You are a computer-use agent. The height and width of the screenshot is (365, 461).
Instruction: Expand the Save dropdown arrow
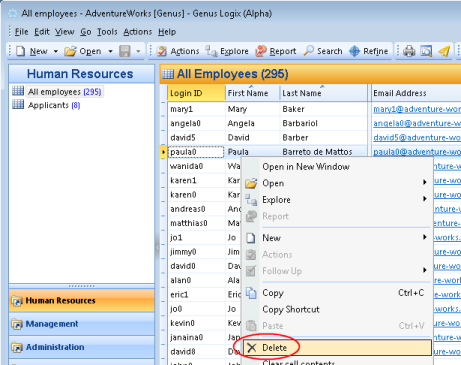138,51
